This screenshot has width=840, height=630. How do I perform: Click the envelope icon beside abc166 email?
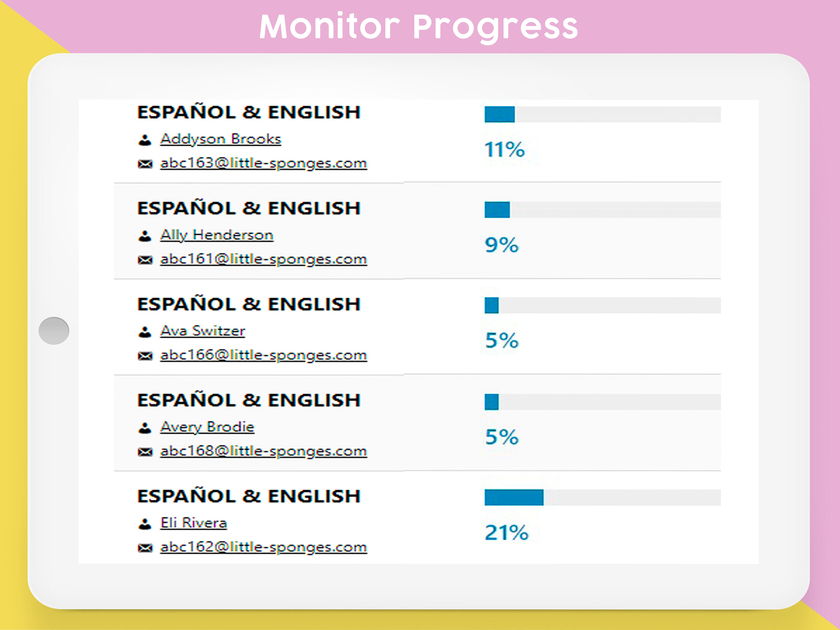tap(145, 356)
